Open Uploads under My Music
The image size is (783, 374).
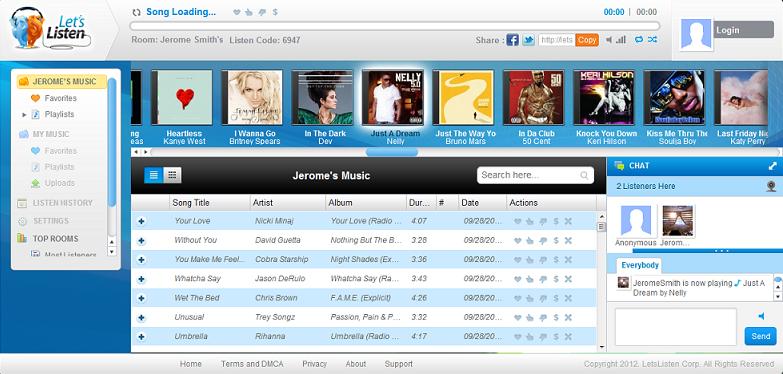coord(59,183)
